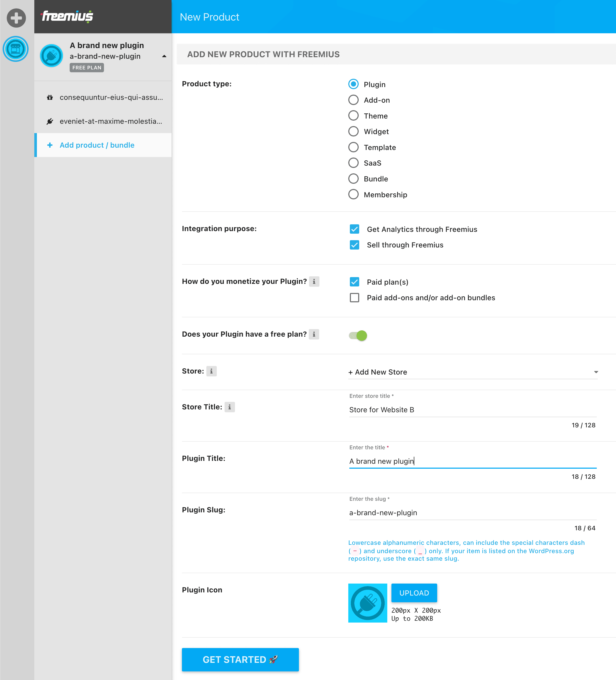Click the '18 / 64' slug character counter
Screen dimensions: 616x680
click(x=585, y=528)
